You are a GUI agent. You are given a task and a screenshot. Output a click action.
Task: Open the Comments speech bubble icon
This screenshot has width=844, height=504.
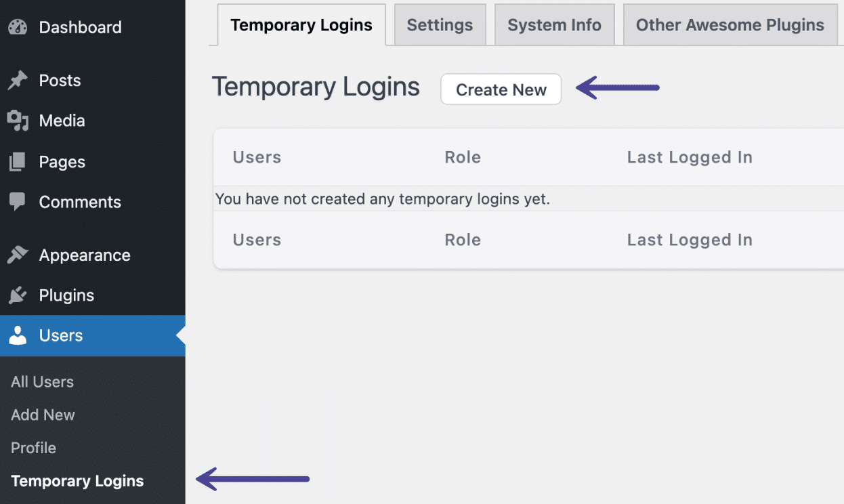tap(17, 202)
